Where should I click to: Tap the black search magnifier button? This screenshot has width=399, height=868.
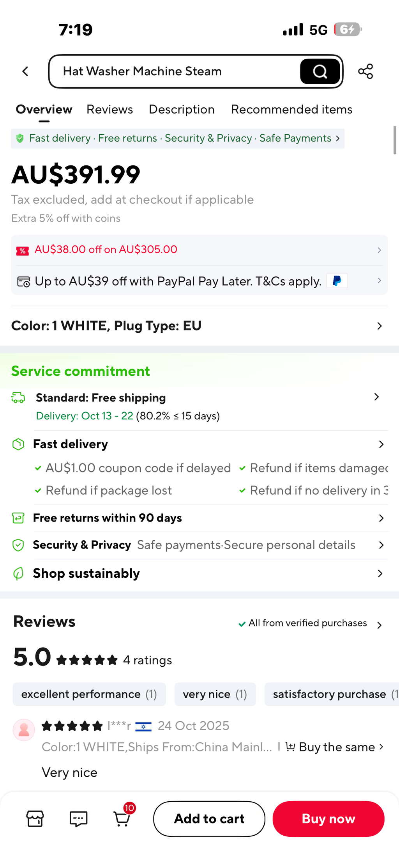[320, 71]
